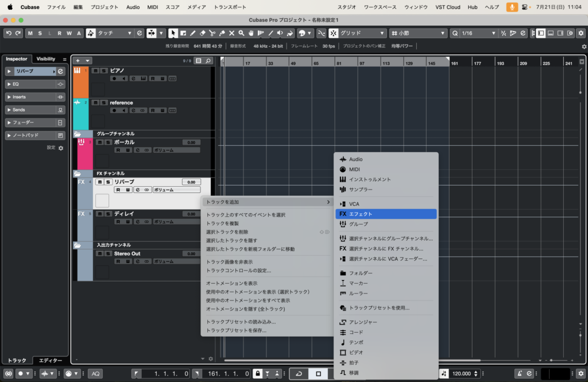
Task: Open the グリッド snap type dropdown
Action: [x=362, y=33]
